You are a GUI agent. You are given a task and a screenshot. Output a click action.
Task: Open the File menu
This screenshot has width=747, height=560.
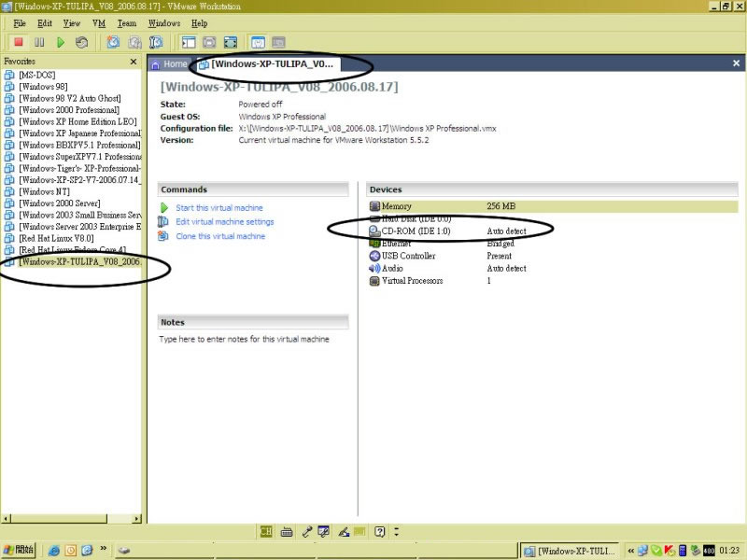tap(20, 23)
